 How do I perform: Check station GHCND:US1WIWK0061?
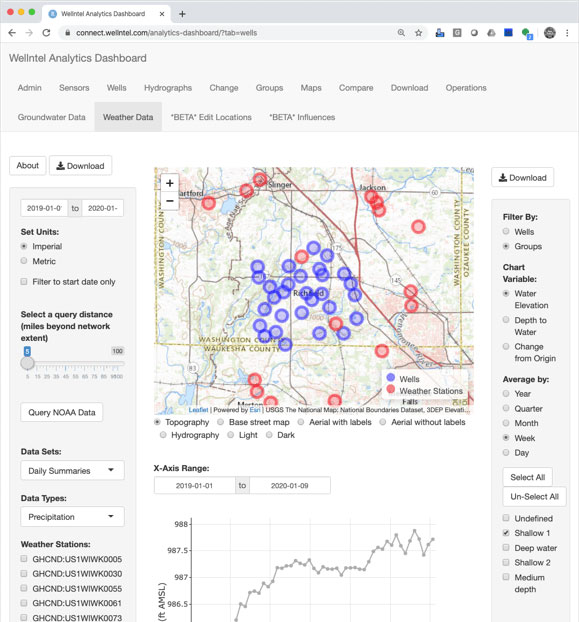(x=24, y=603)
